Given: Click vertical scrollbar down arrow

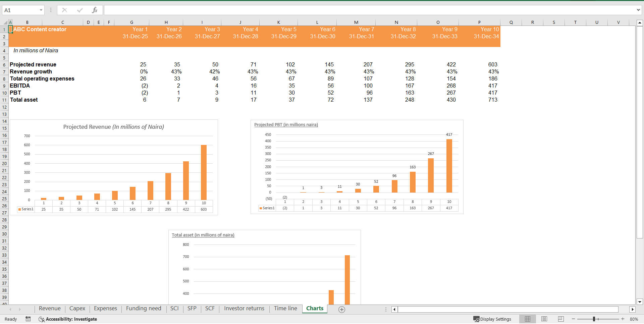Looking at the screenshot, I should click(x=640, y=302).
